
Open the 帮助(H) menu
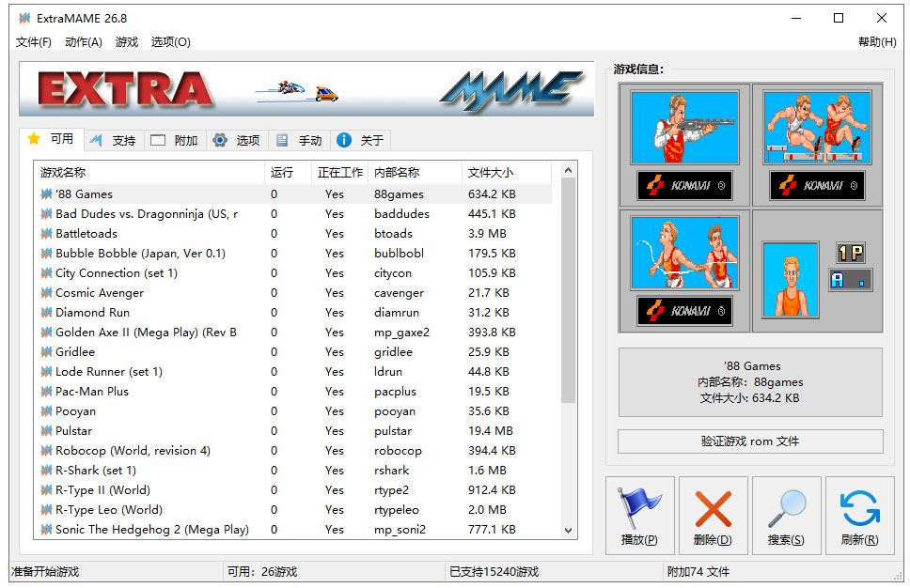[877, 41]
